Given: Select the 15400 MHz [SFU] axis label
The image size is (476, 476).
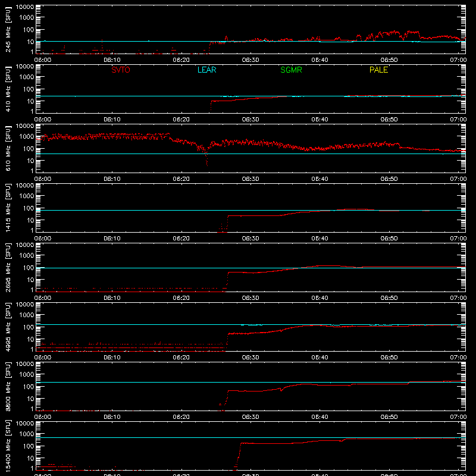Looking at the screenshot, I should [8, 446].
